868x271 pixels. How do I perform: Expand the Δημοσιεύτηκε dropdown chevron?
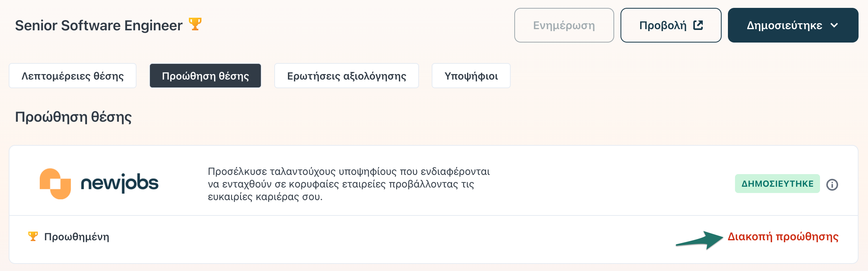pos(834,25)
